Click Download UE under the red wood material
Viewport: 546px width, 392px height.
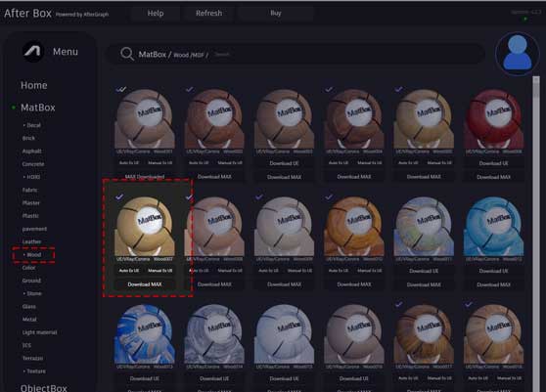coord(493,163)
